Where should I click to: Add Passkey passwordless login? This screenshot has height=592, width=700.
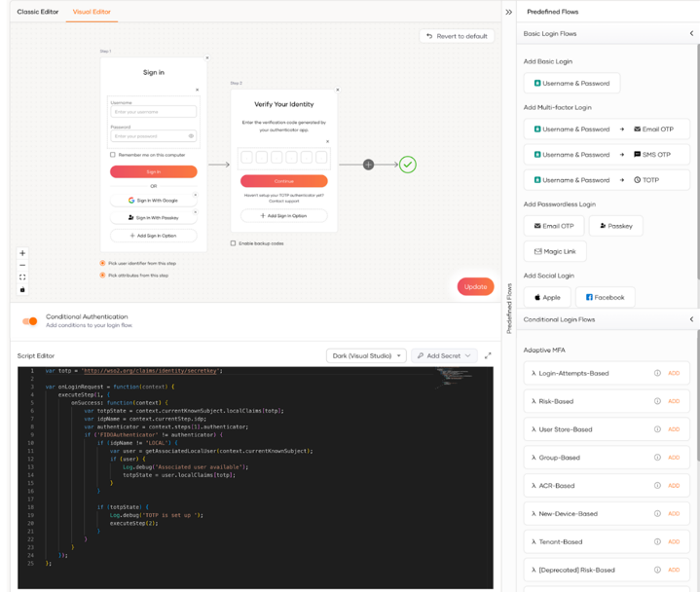point(616,226)
